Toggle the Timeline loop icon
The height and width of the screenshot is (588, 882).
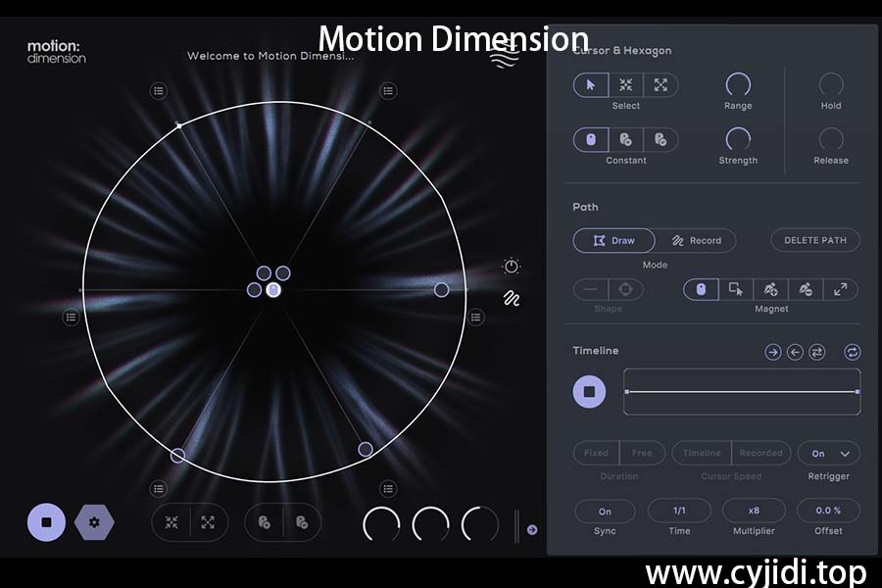click(853, 352)
